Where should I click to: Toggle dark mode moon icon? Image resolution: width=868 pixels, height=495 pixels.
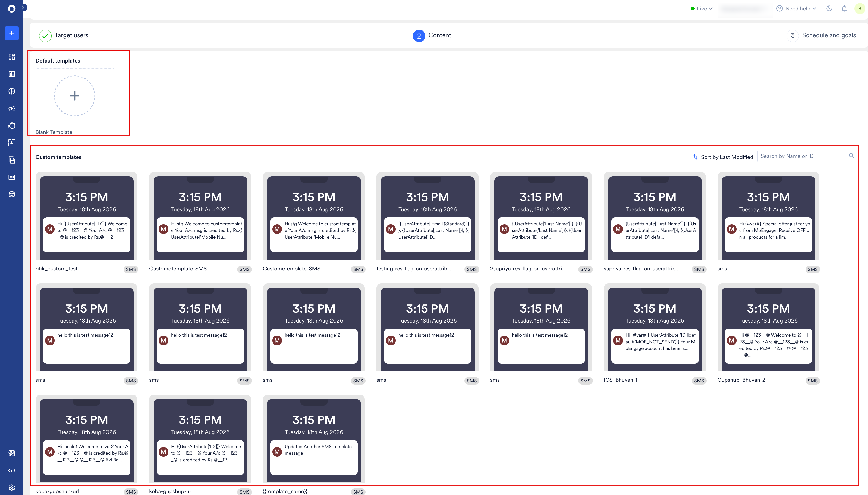click(x=829, y=9)
